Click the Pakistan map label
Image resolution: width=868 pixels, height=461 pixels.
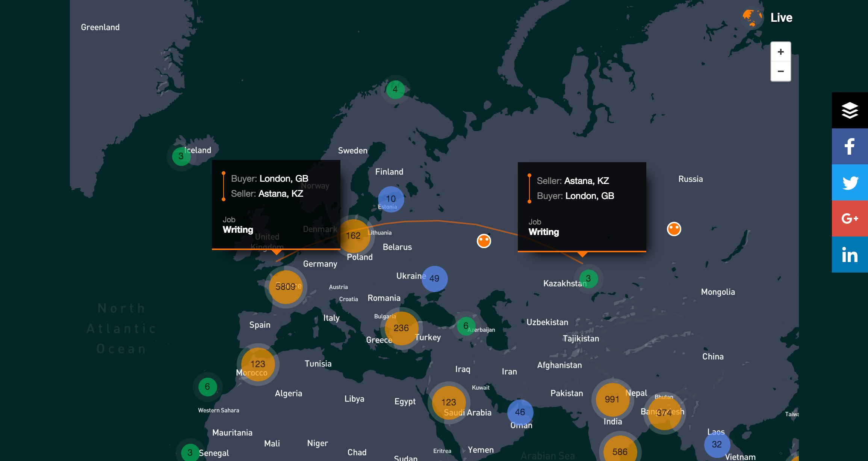567,393
